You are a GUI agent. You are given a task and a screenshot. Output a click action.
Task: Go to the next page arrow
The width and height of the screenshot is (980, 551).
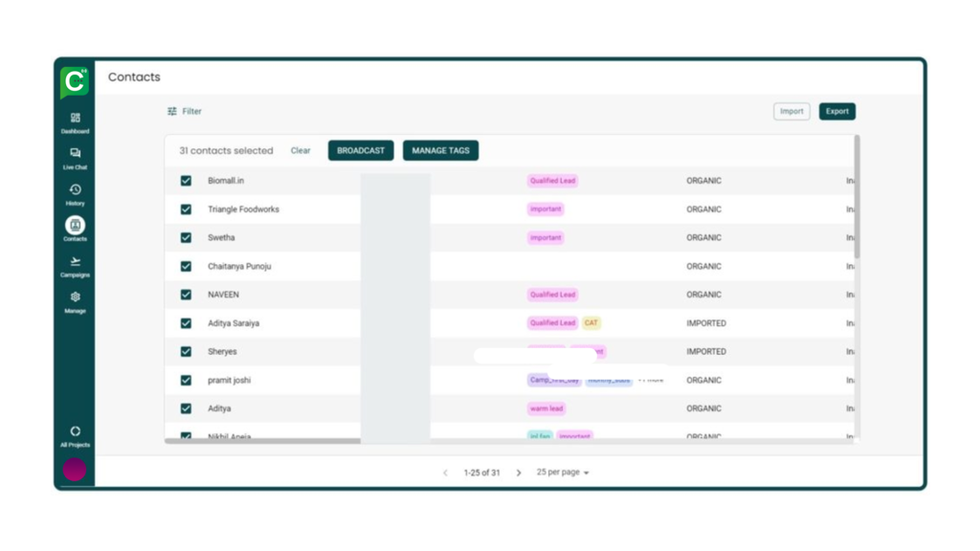pos(519,473)
